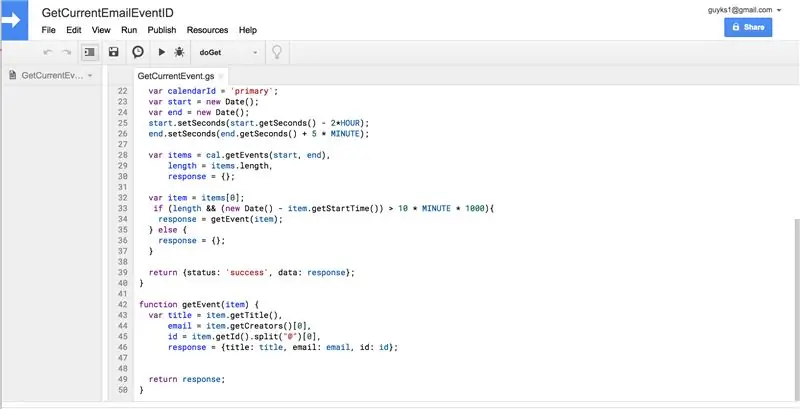The width and height of the screenshot is (800, 409).
Task: Open the guyks1@gmail.com account dropdown
Action: pyautogui.click(x=744, y=10)
